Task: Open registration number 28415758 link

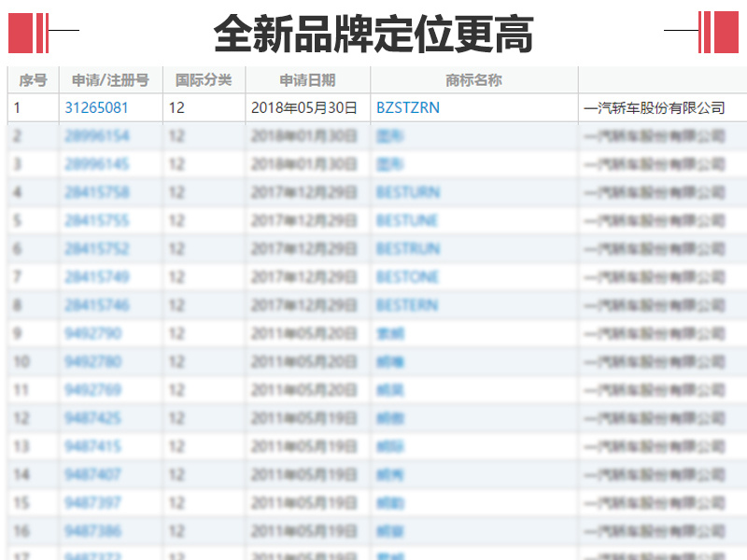Action: (x=97, y=192)
